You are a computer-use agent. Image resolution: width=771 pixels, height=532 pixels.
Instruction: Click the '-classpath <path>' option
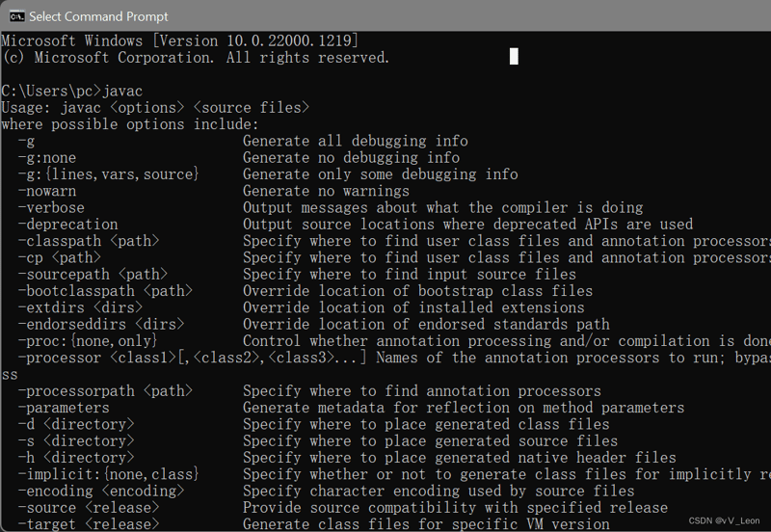tap(89, 241)
